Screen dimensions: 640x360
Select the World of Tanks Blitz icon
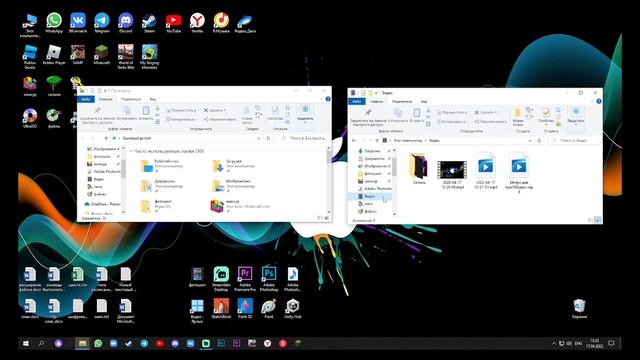pos(125,57)
